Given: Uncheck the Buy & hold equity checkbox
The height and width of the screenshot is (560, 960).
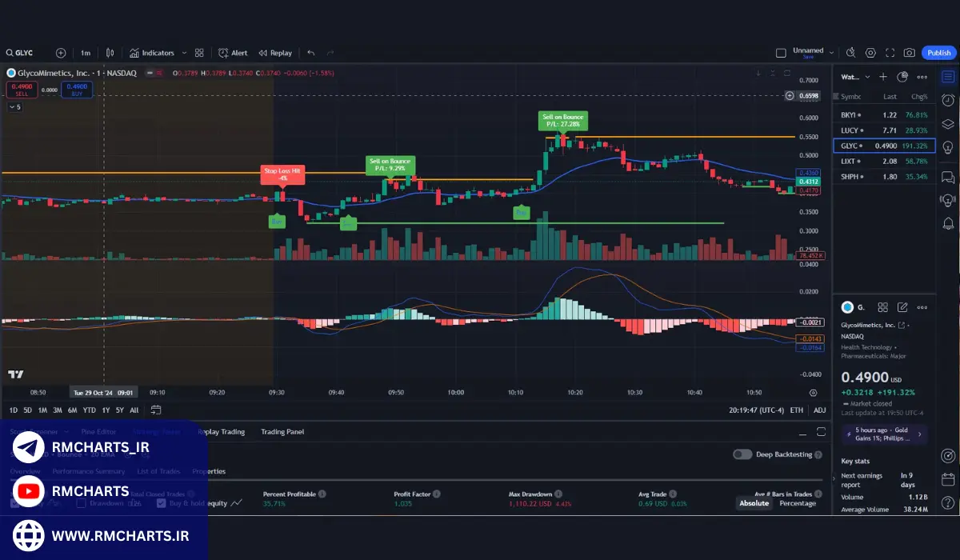Looking at the screenshot, I should point(162,503).
